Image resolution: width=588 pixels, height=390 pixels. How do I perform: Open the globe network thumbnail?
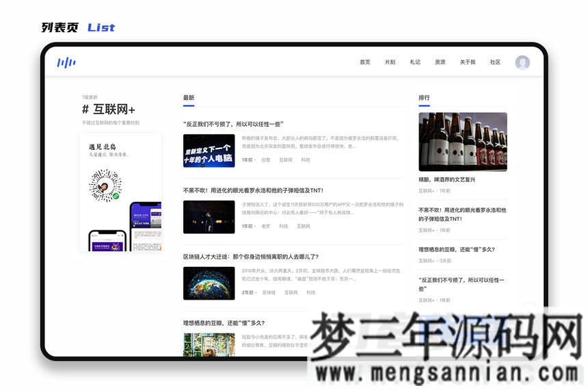pos(209,283)
